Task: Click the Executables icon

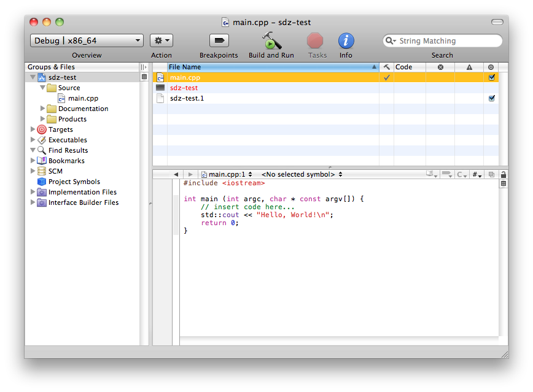Action: (x=42, y=140)
